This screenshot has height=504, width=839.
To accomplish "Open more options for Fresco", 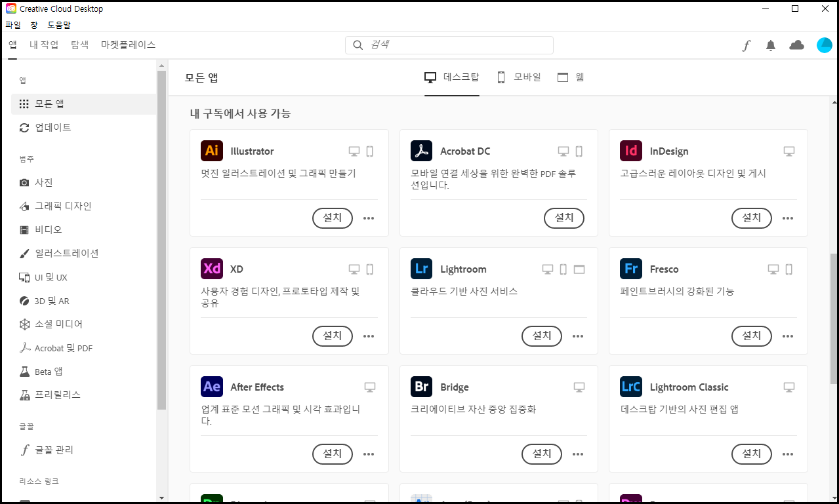I will click(x=788, y=336).
